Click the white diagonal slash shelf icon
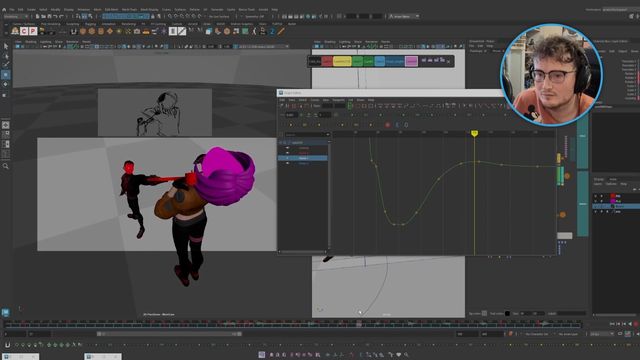640x360 pixels. (x=182, y=31)
